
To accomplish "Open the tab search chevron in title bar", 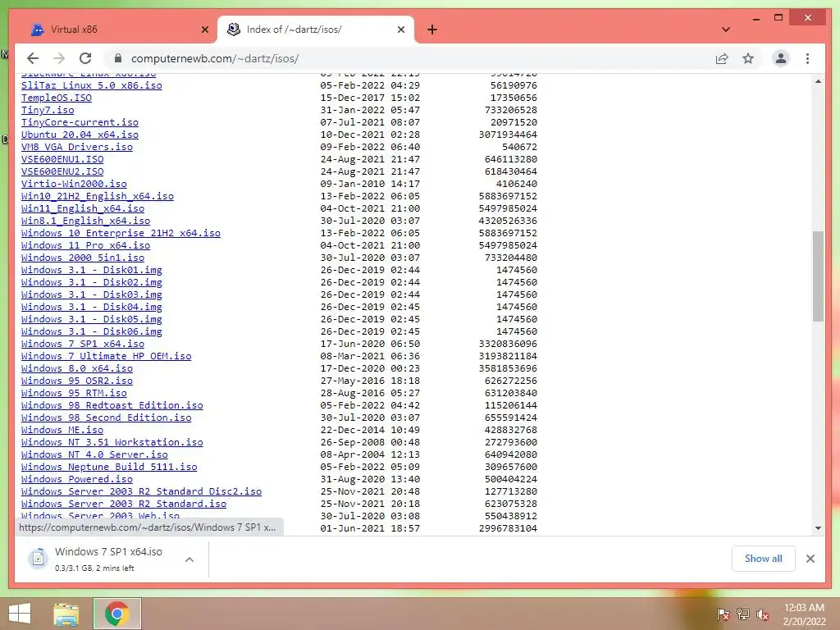I will 725,30.
